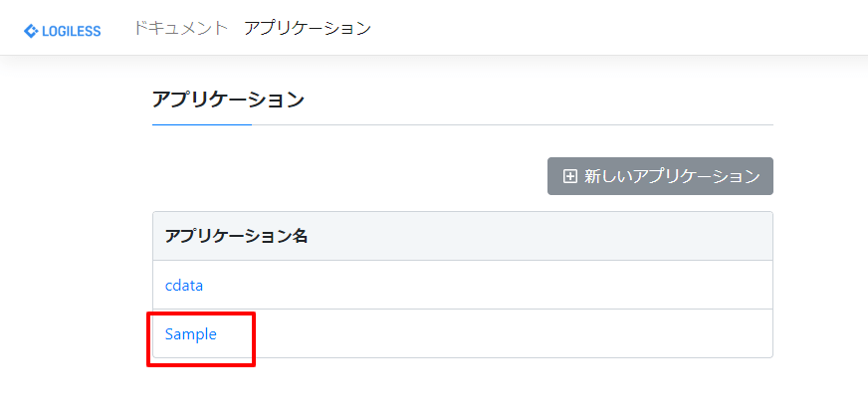The image size is (868, 418).
Task: Select the アプリケーション navigation item
Action: 307,28
